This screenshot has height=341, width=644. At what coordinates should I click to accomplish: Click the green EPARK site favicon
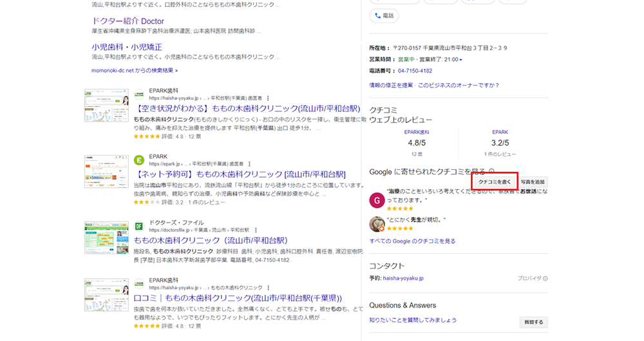[139, 160]
